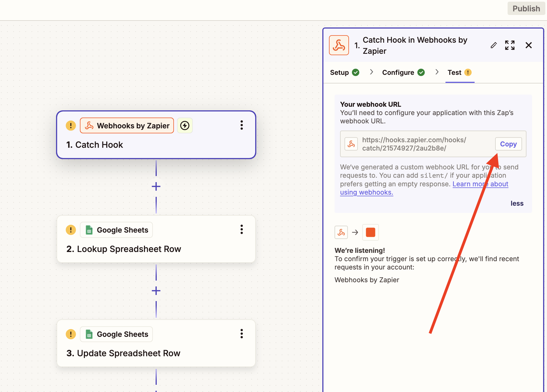
Task: Add a step after Catch Hook
Action: tap(156, 186)
